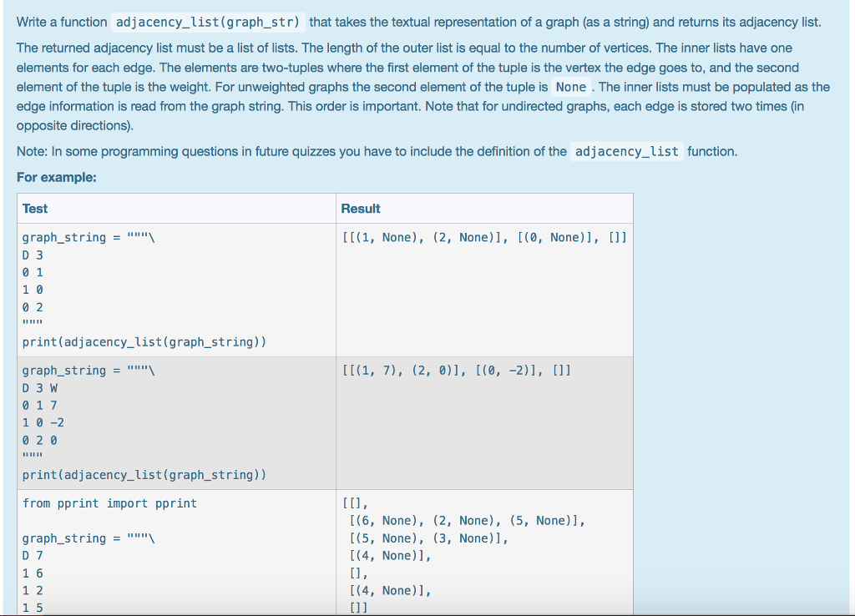The height and width of the screenshot is (616, 855).
Task: Click the result containing (0, -2)
Action: point(455,370)
